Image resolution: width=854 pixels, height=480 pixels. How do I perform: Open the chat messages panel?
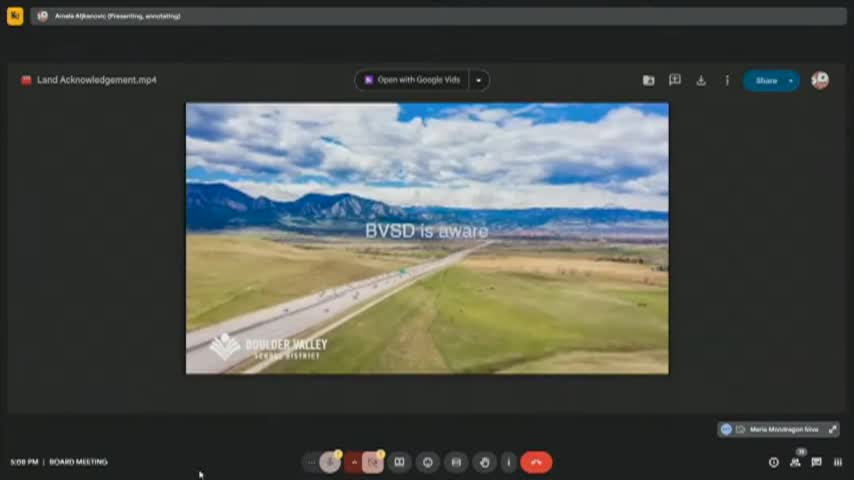816,462
